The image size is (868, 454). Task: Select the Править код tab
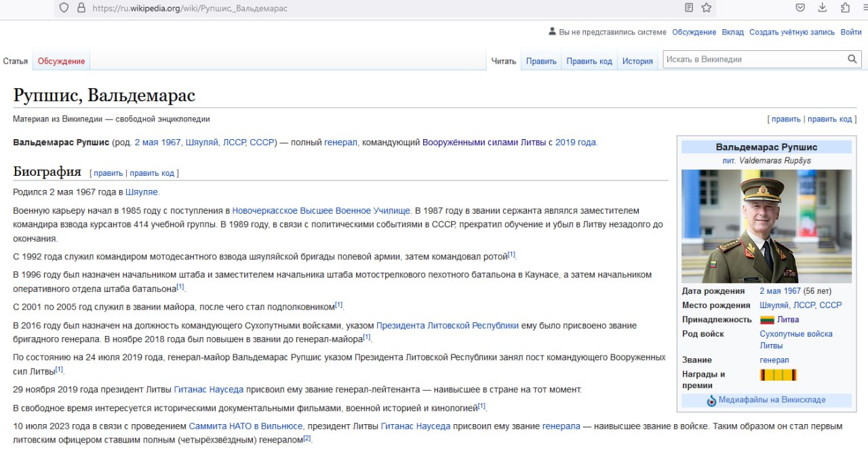(589, 61)
